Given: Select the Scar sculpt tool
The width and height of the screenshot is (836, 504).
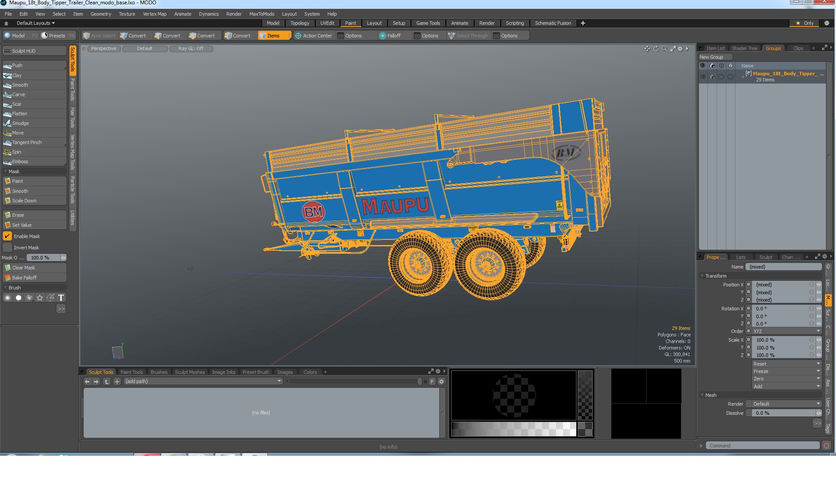Looking at the screenshot, I should pos(34,104).
